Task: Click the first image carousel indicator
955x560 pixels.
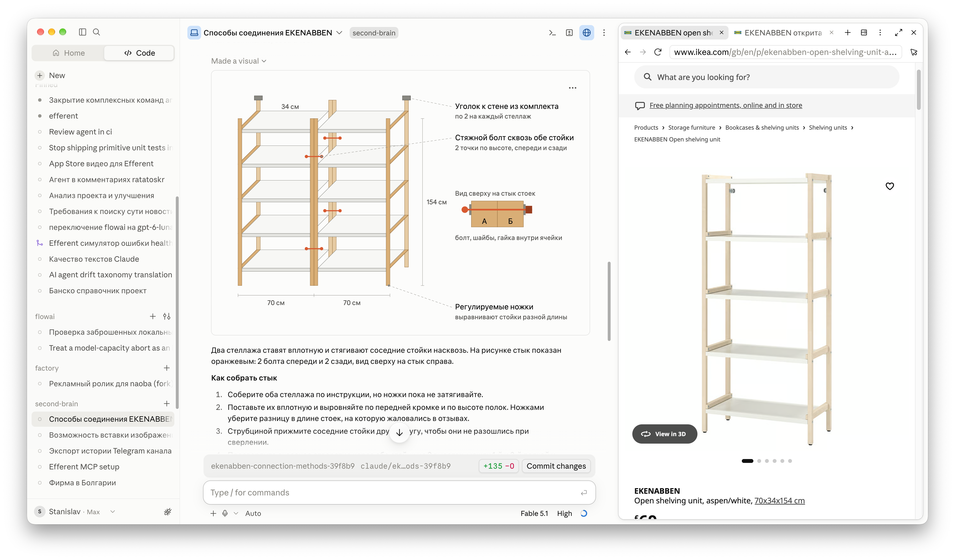Action: pyautogui.click(x=747, y=461)
